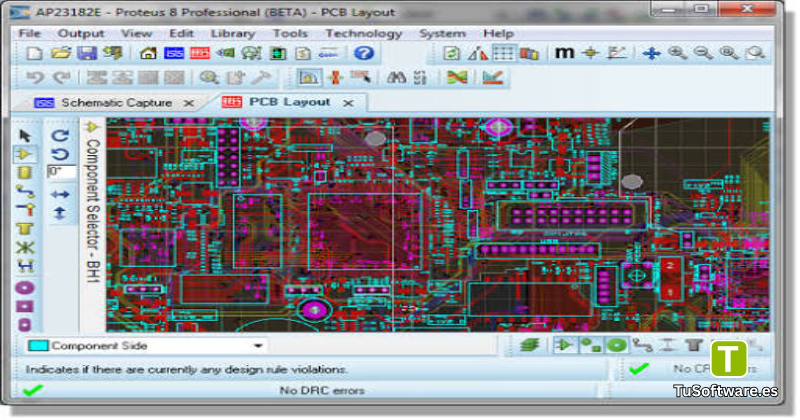Select the Connectivity Highlight tool
Screen dimensions: 800x420
coord(24,265)
